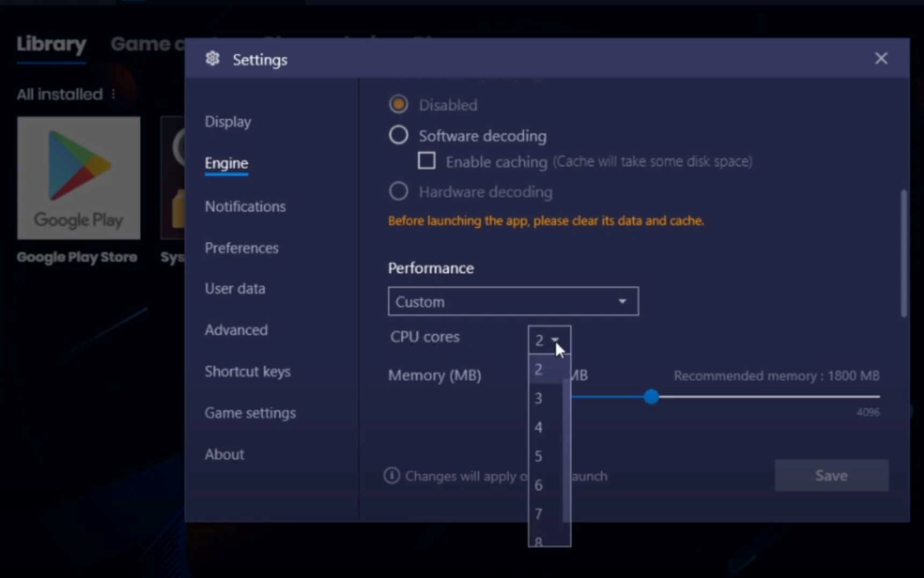Select 4 from CPU cores list

[x=539, y=427]
